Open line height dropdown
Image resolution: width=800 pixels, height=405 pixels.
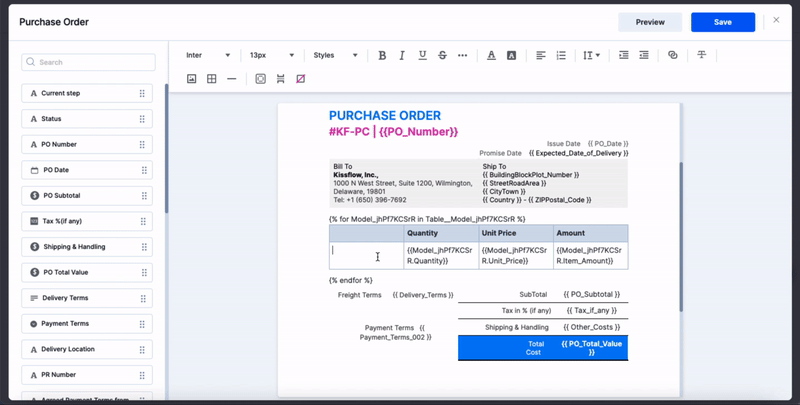592,56
